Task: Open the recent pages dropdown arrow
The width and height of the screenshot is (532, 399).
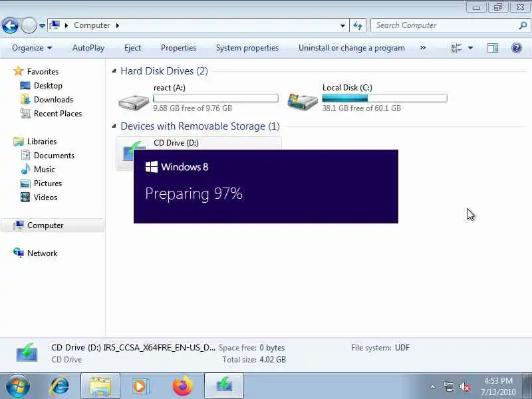Action: [x=42, y=25]
